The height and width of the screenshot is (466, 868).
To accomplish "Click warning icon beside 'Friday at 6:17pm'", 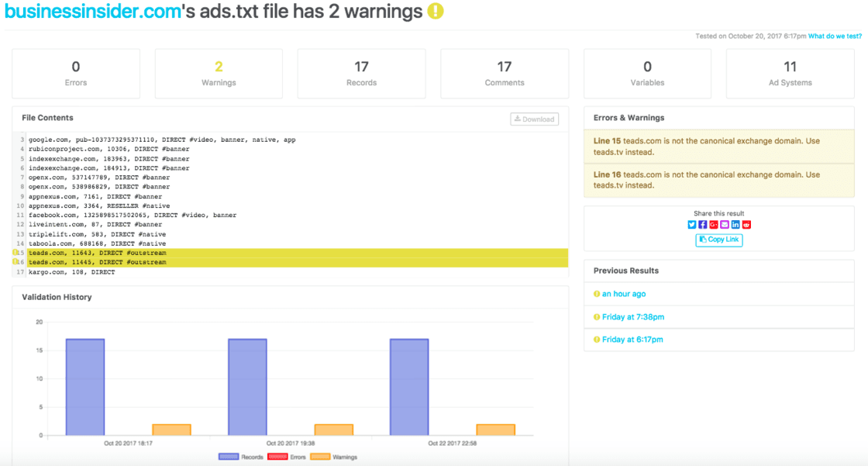I will tap(597, 340).
